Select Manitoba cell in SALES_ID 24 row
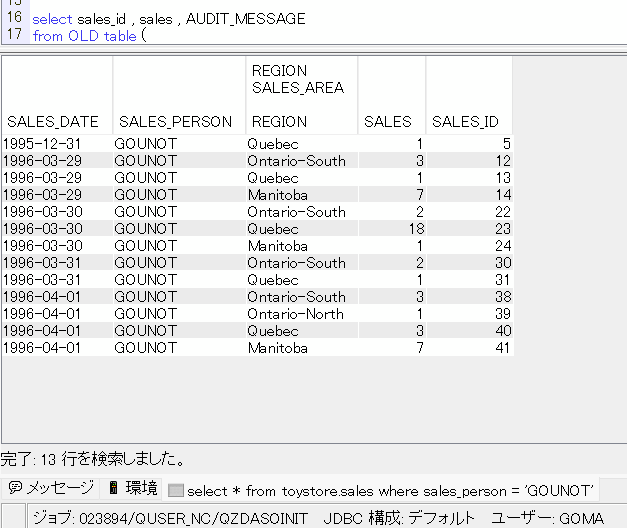 click(302, 246)
